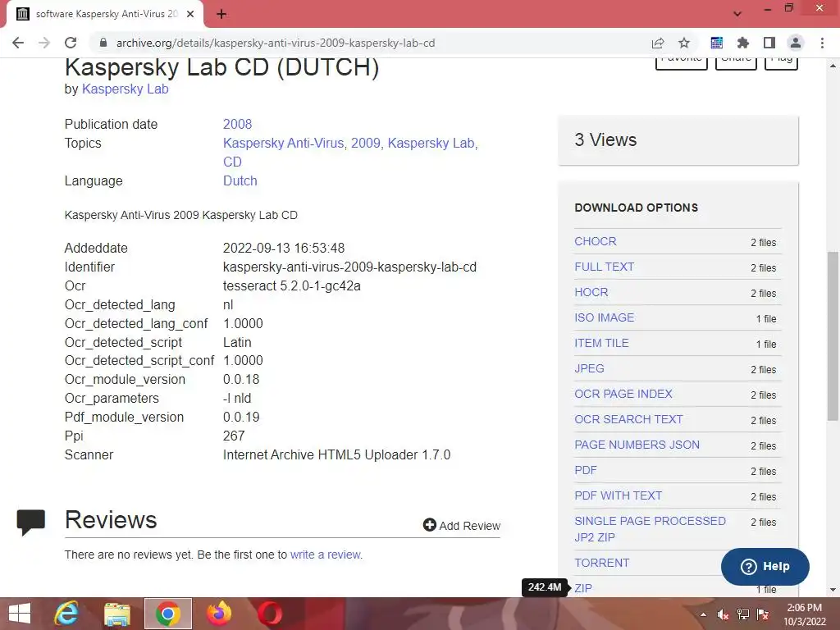
Task: Download the PDF files
Action: tap(586, 470)
